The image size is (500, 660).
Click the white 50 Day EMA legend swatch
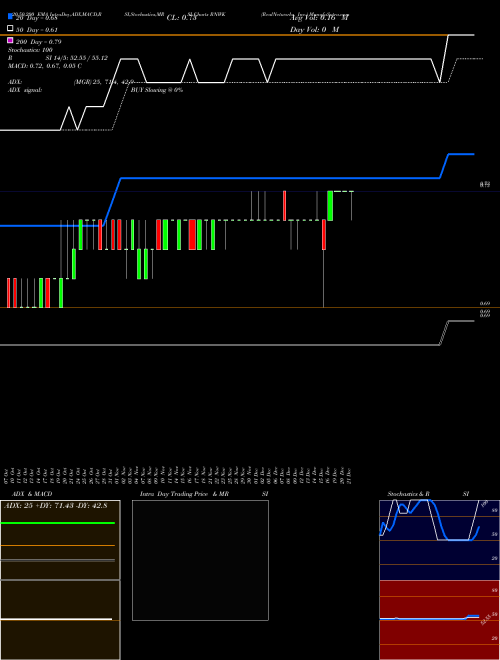click(x=10, y=29)
